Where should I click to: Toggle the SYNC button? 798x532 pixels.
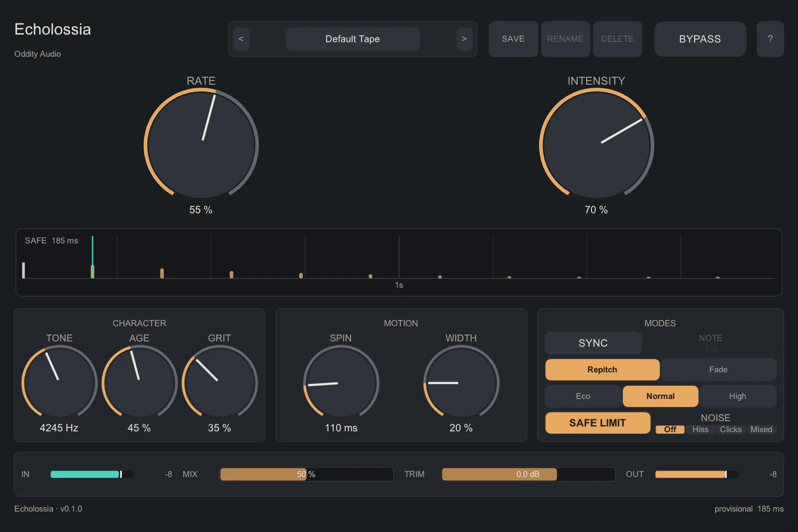[593, 343]
